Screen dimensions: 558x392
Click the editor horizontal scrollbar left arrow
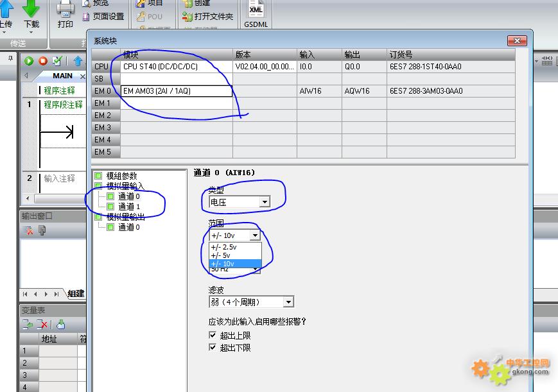tap(28, 198)
